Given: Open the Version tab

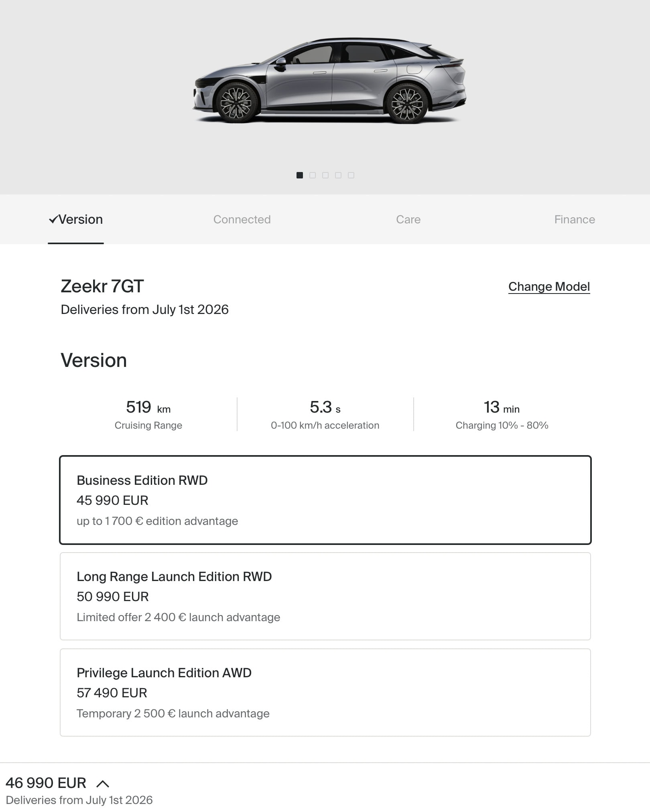Looking at the screenshot, I should tap(80, 219).
